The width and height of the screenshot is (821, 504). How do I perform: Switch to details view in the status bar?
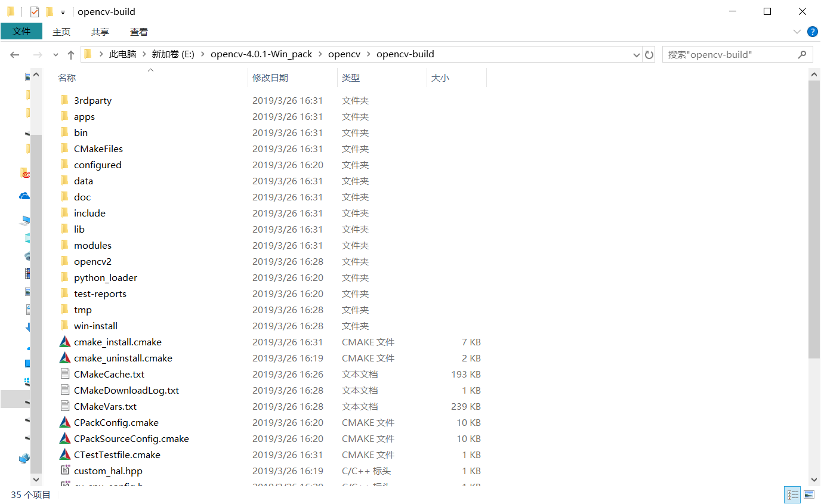792,494
